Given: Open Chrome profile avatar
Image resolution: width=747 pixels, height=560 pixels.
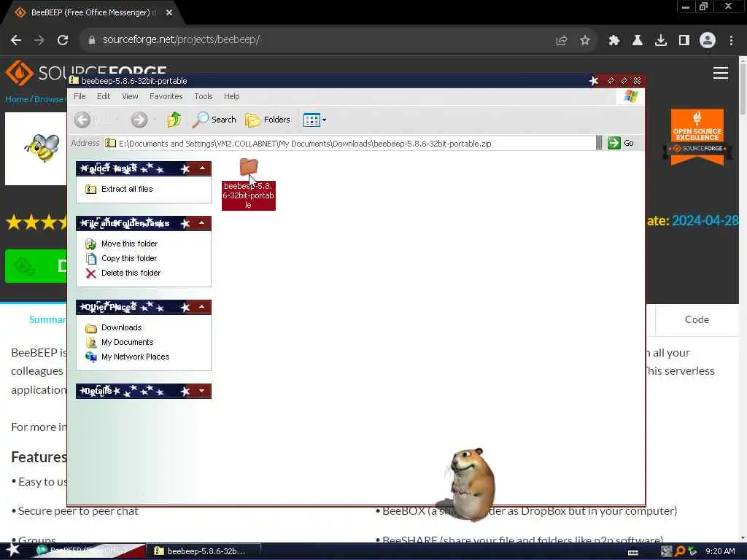Looking at the screenshot, I should (708, 40).
